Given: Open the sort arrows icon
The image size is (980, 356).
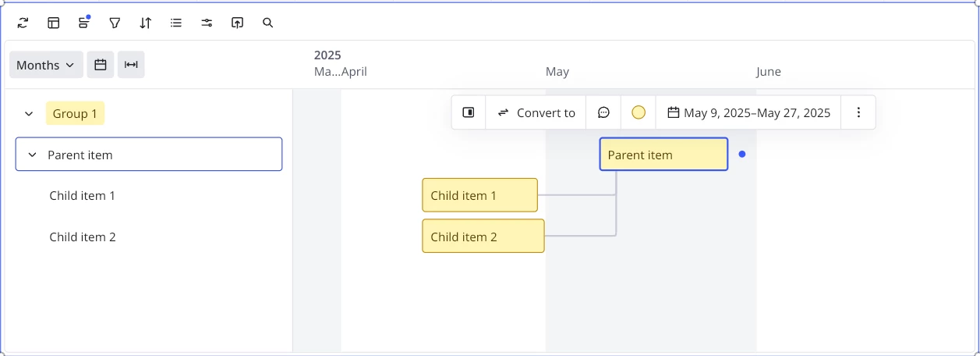Looking at the screenshot, I should tap(146, 23).
